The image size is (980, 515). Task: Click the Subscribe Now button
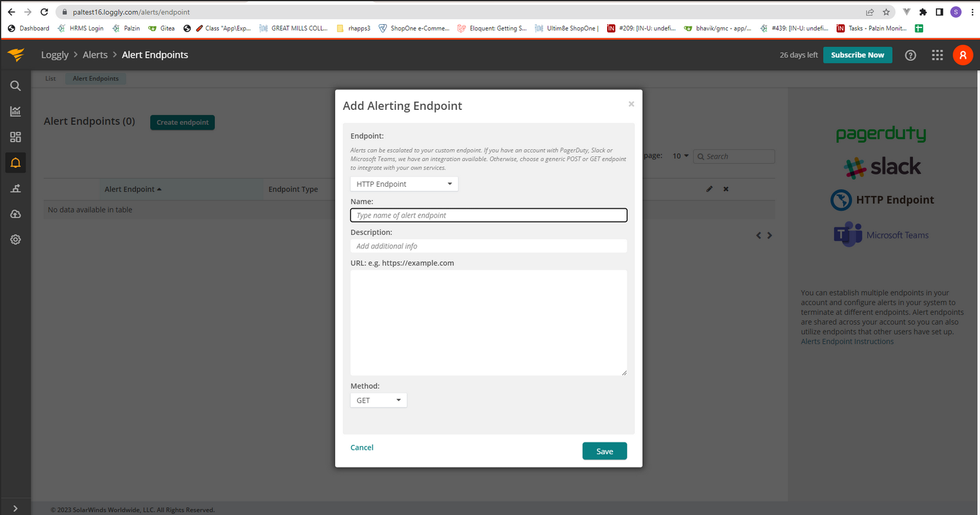pos(857,55)
